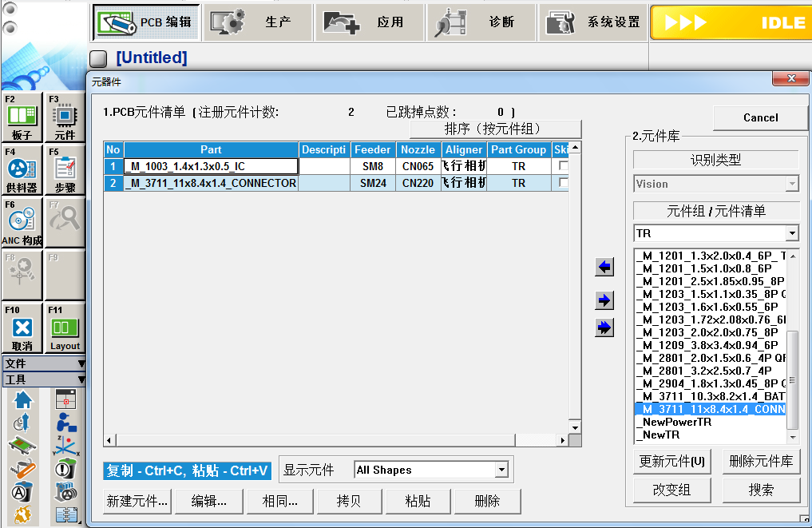
Task: Check the Skip box for the CONNECTOR row
Action: 564,182
